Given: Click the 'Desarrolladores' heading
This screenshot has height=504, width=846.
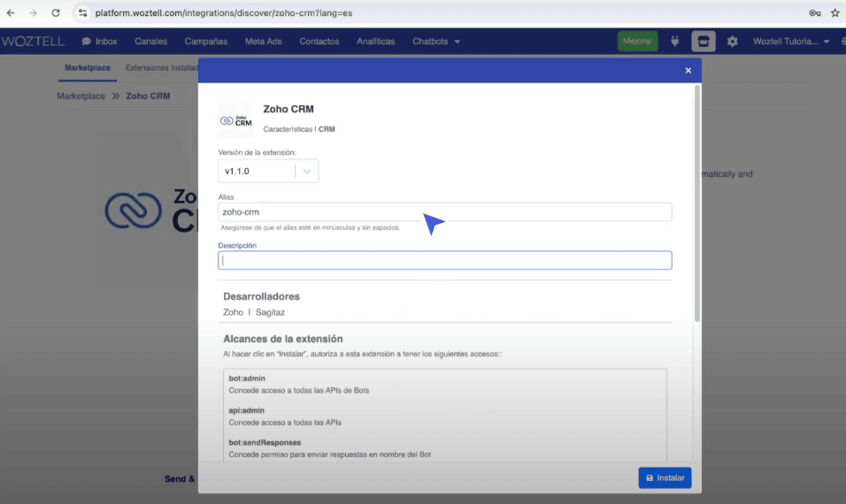Looking at the screenshot, I should coord(261,296).
